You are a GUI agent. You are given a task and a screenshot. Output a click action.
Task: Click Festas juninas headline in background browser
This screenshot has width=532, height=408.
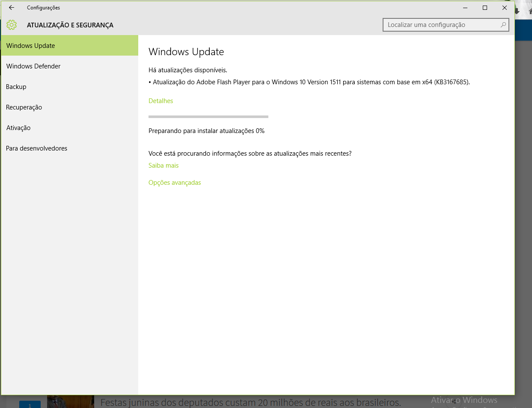click(250, 402)
